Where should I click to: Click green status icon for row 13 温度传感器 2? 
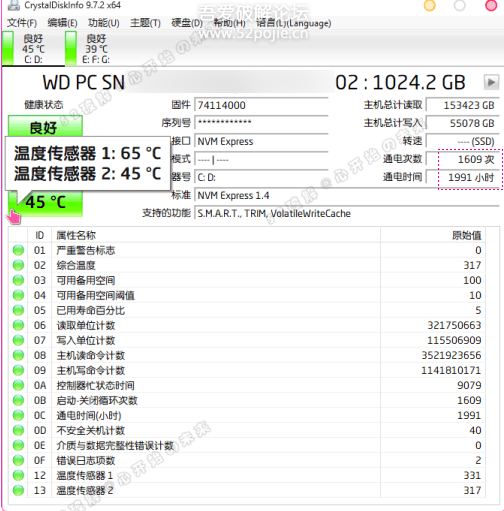coord(18,490)
